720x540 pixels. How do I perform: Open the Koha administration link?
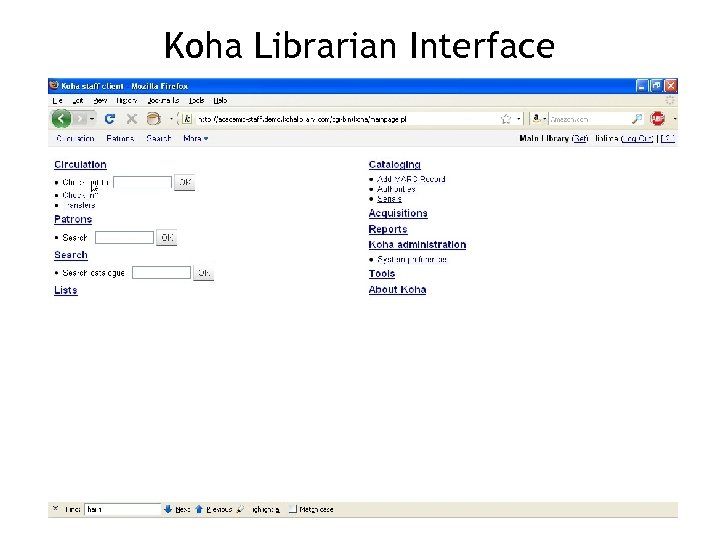pos(417,245)
